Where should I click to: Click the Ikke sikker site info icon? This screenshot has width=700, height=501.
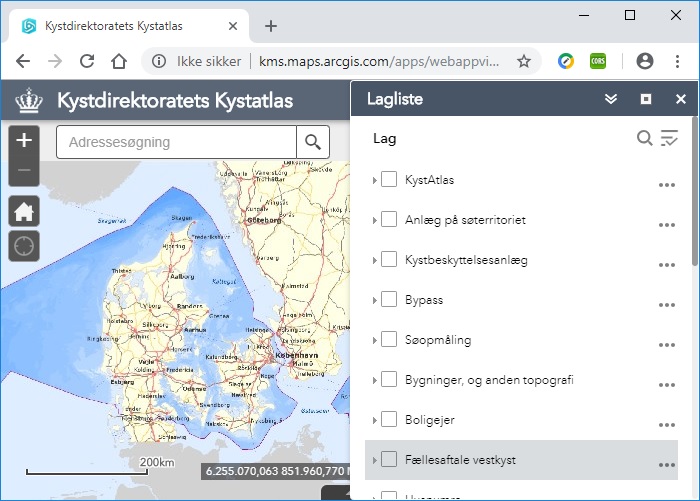tap(159, 61)
